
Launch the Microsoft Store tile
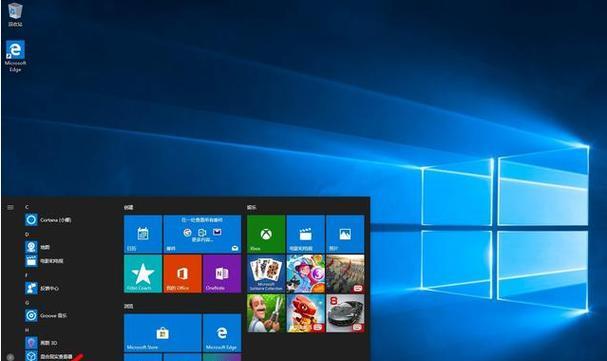point(163,333)
